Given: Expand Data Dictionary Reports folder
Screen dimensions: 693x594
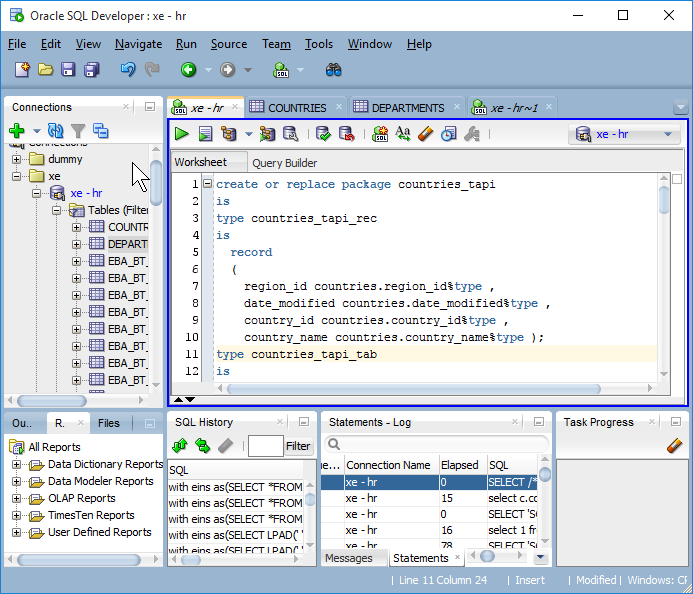Looking at the screenshot, I should pos(16,465).
